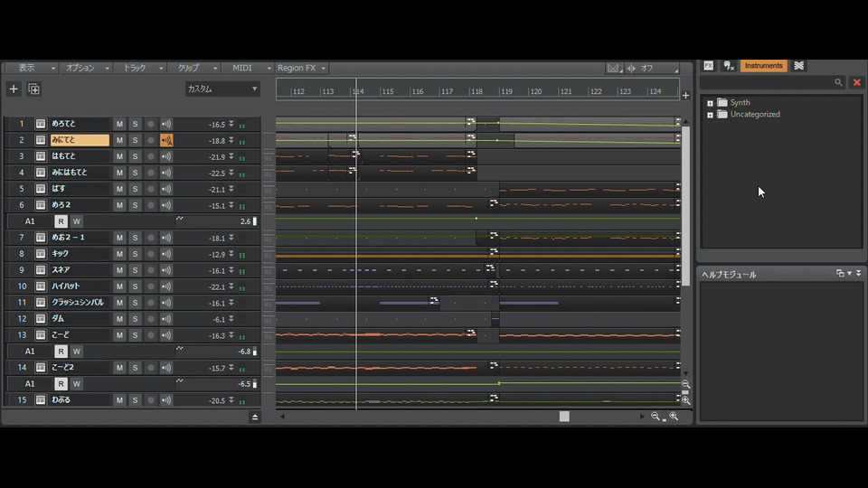Solo track 5 ばす

click(135, 189)
